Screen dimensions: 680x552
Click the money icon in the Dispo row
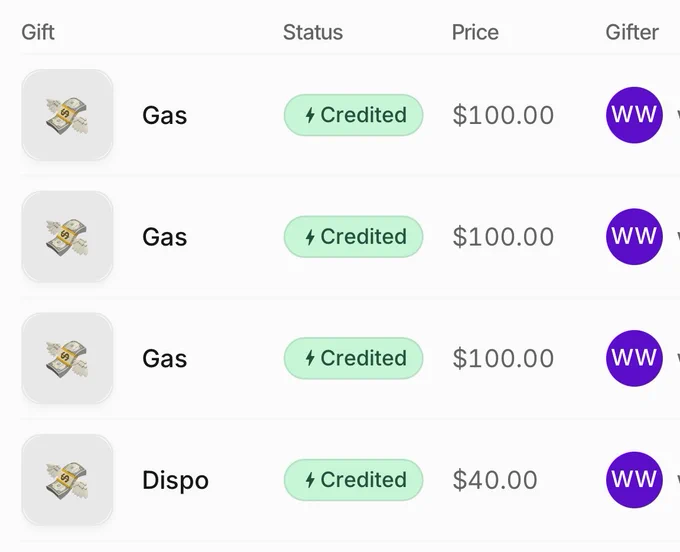point(67,480)
